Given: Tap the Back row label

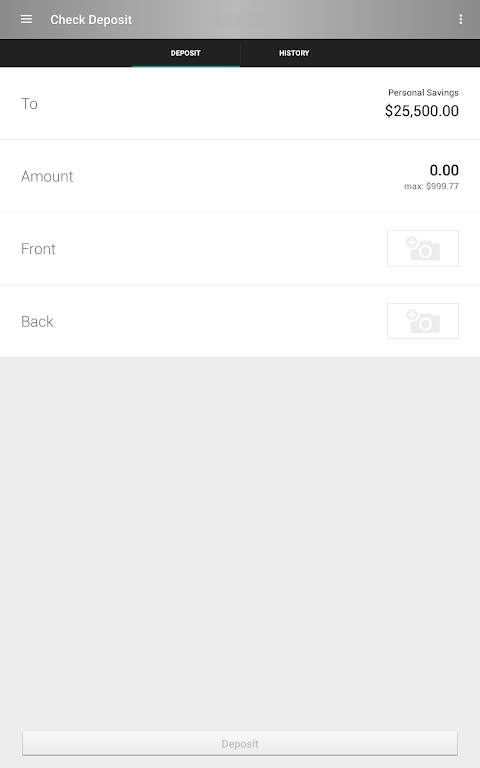Looking at the screenshot, I should click(37, 321).
